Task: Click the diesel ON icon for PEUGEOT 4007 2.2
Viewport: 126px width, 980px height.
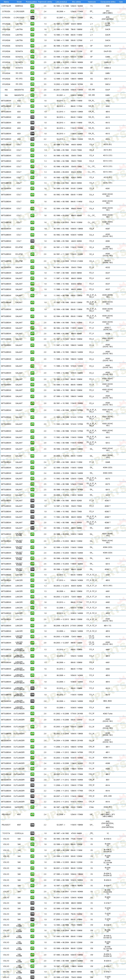Action: pos(32,825)
